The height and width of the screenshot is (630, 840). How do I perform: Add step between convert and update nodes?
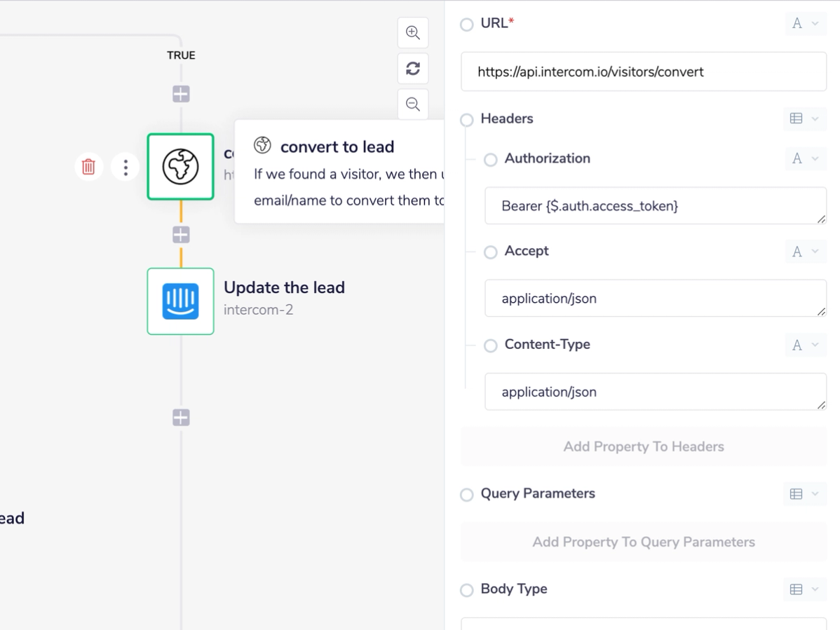(x=181, y=234)
